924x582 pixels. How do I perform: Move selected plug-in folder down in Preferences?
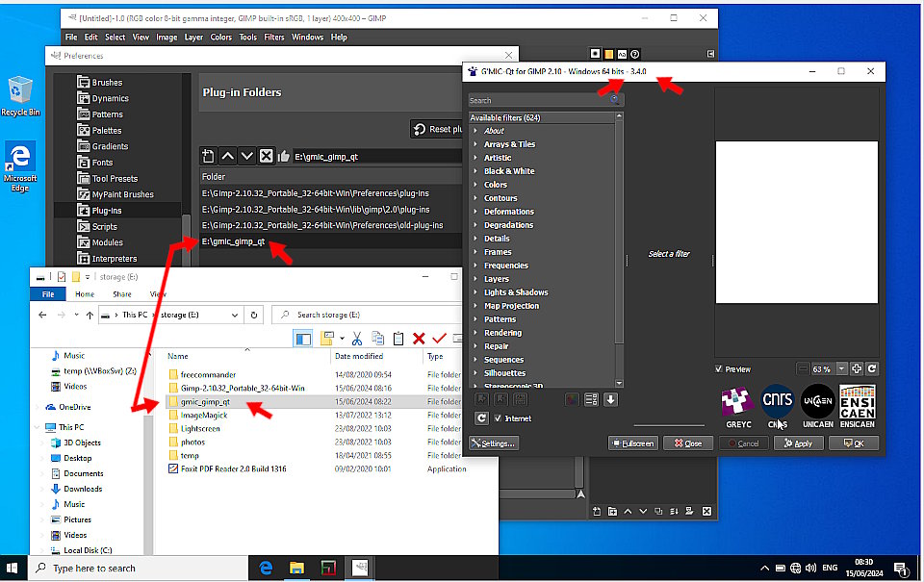tap(247, 156)
